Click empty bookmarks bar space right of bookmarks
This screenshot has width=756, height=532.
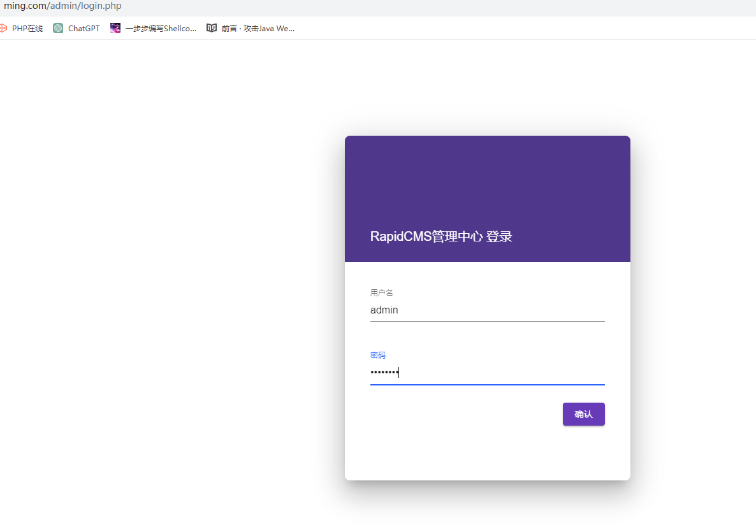510,29
